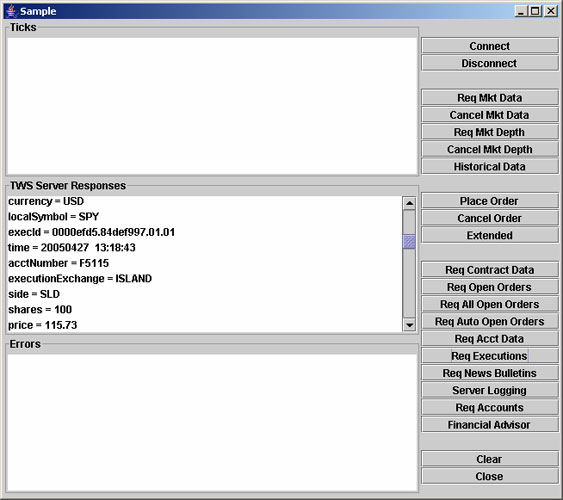Image resolution: width=563 pixels, height=500 pixels.
Task: Open the Financial Advisor dialog
Action: click(x=490, y=425)
